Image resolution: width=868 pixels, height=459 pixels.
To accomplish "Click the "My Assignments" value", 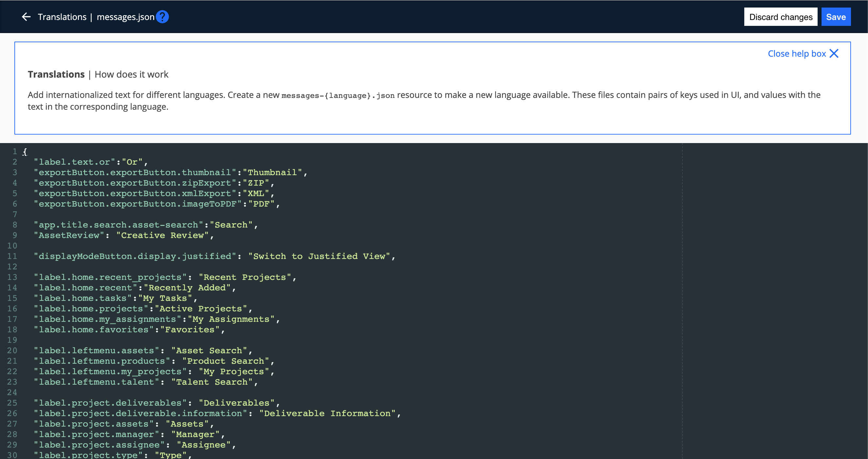I will tap(231, 319).
